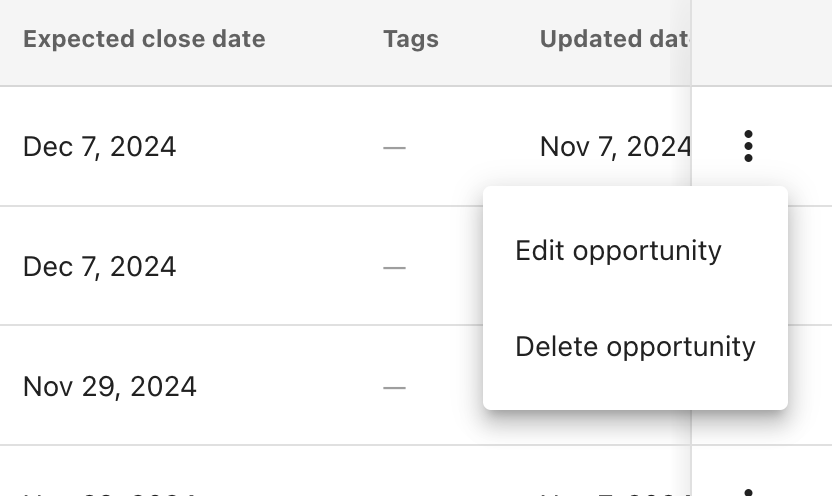Click the pinned column divider in the header row
This screenshot has height=496, width=832.
[692, 42]
